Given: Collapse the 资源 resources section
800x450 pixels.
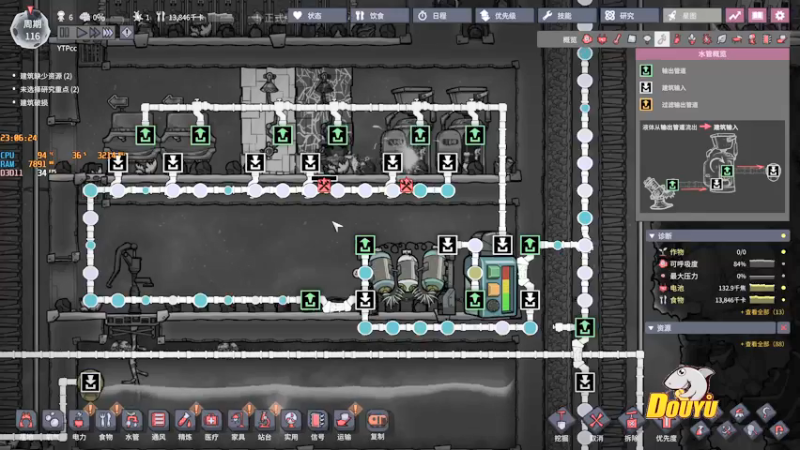Looking at the screenshot, I should 652,328.
